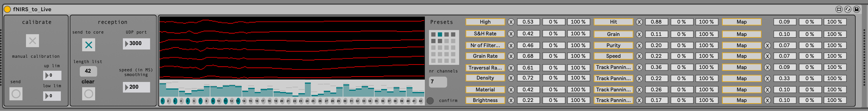
Task: Clear the Hit mapping via X button
Action: [x=639, y=22]
